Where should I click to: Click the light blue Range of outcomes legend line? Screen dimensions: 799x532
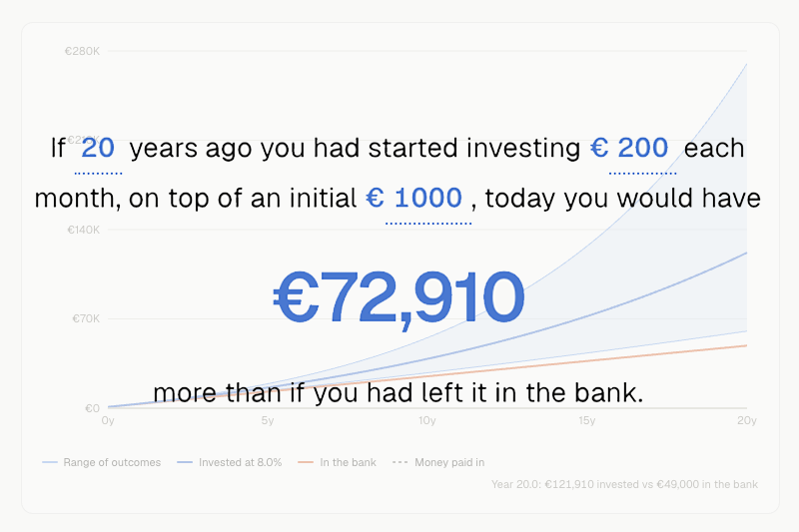(x=50, y=462)
